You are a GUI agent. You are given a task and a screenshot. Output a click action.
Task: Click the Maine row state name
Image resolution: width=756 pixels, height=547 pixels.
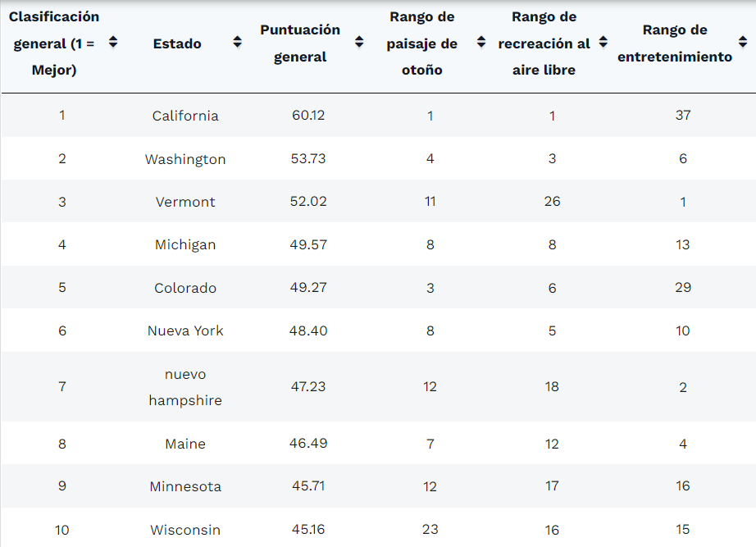(x=185, y=444)
